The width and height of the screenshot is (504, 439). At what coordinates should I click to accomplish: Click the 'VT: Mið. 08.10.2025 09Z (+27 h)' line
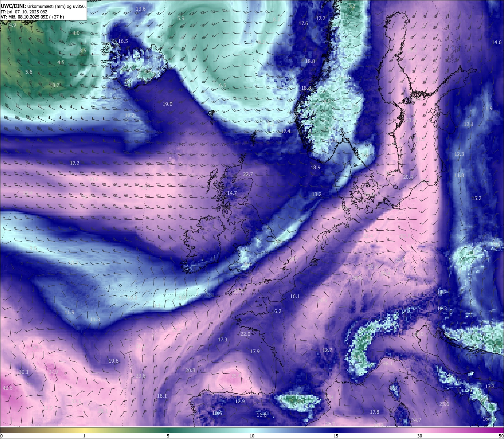[x=32, y=17]
